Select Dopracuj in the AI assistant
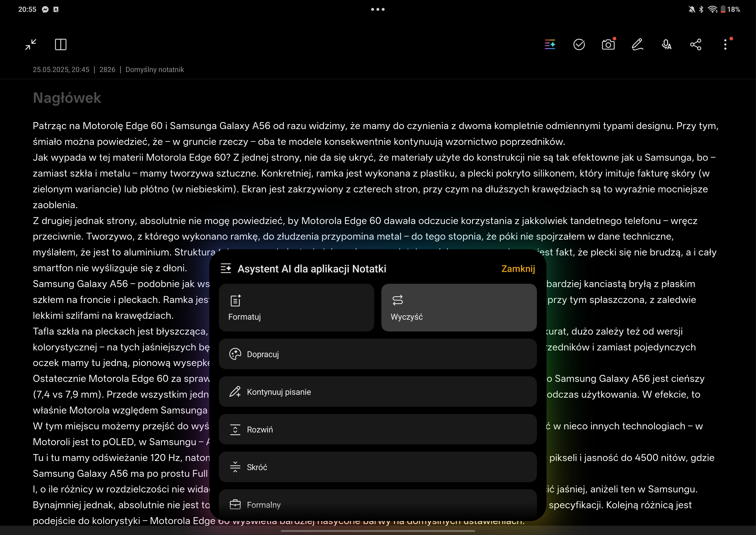The image size is (756, 535). 378,354
